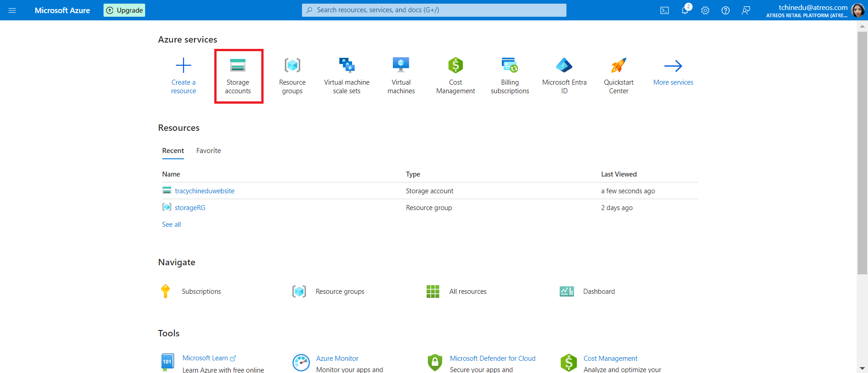Open Billing subscriptions service icon
Image resolution: width=868 pixels, height=373 pixels.
(x=510, y=66)
